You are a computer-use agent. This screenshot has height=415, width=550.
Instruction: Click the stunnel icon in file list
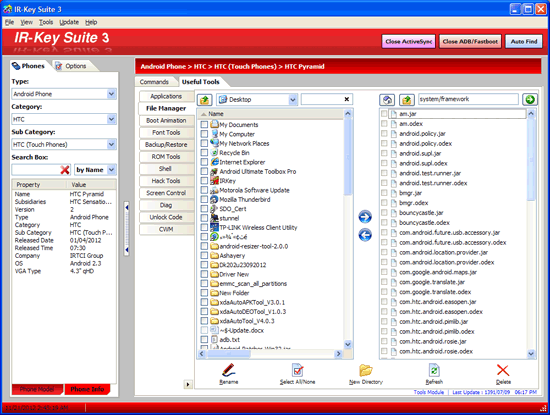point(214,218)
